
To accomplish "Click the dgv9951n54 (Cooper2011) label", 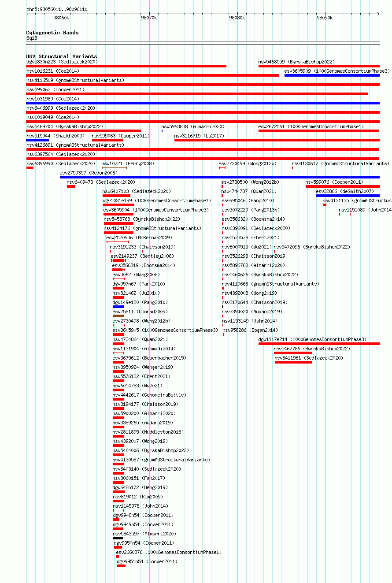I will (148, 562).
